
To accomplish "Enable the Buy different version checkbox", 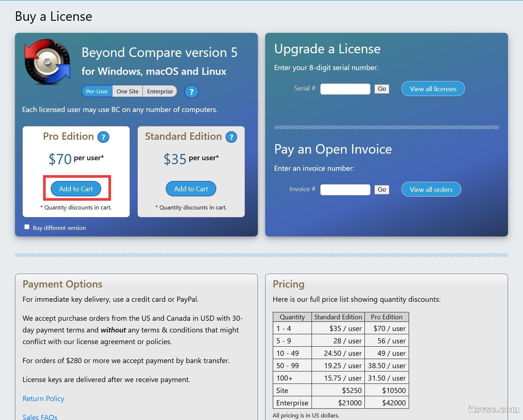I will point(27,227).
